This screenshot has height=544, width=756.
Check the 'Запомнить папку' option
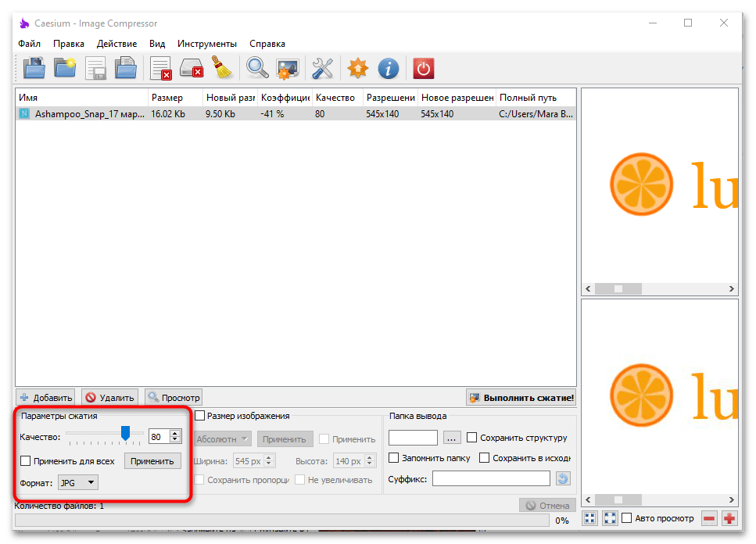click(x=394, y=458)
